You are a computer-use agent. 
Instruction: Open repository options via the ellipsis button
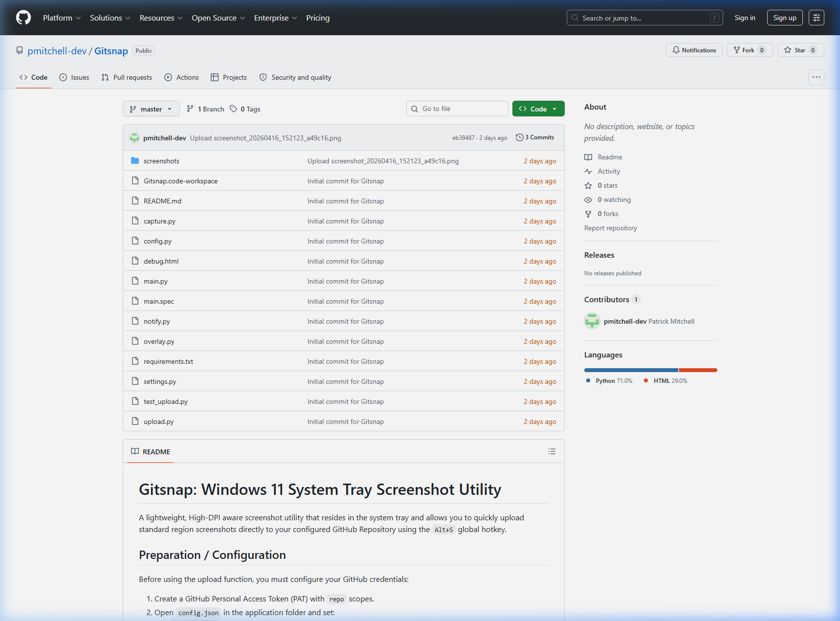tap(816, 77)
